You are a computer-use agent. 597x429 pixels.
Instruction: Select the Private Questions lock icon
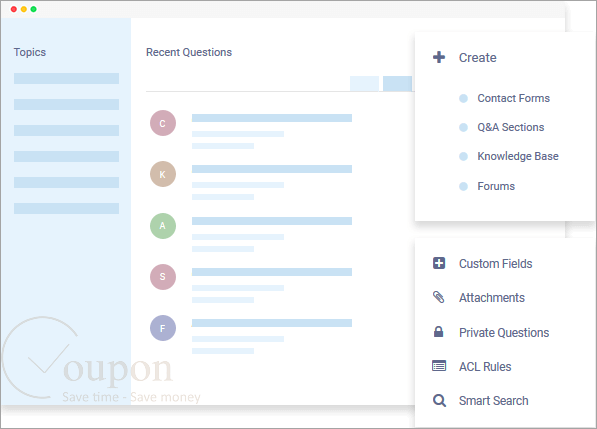click(439, 332)
